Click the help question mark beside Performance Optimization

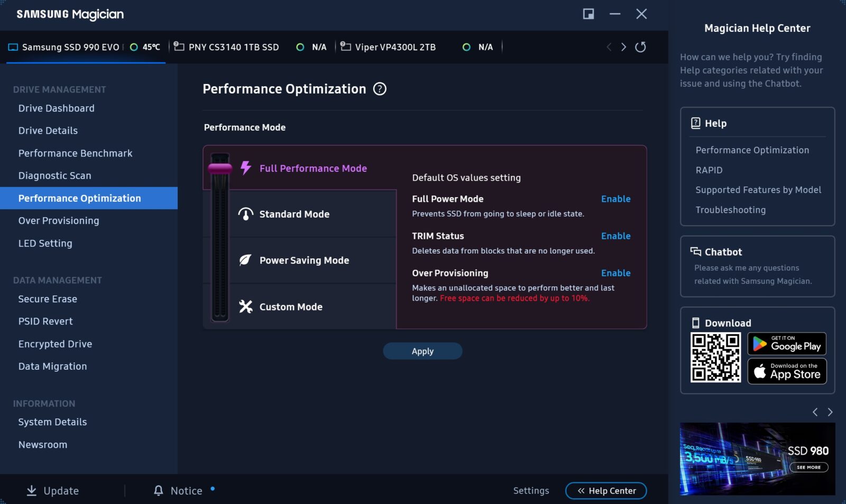tap(380, 89)
